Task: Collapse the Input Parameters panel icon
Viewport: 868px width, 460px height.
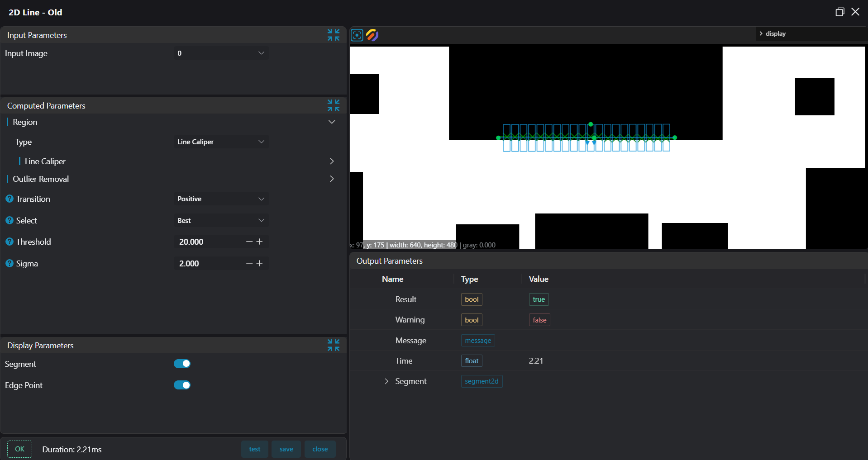Action: pyautogui.click(x=334, y=35)
